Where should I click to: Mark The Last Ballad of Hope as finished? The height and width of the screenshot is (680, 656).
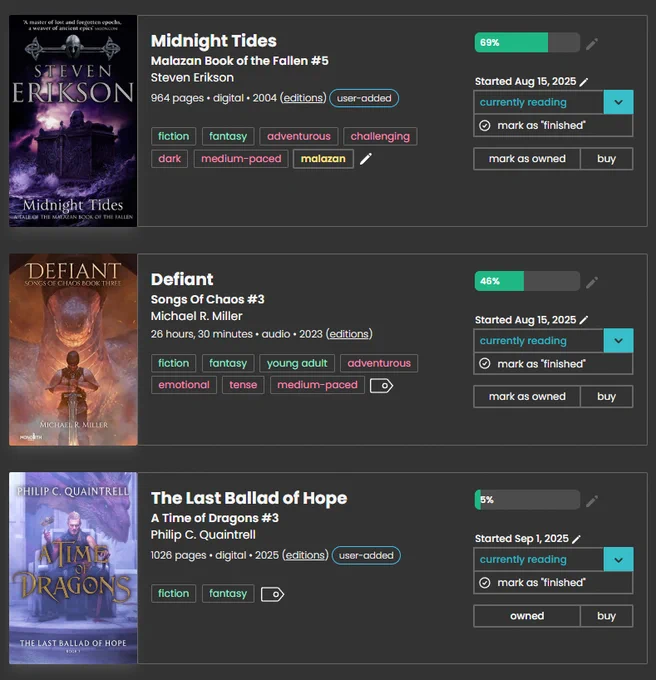(553, 582)
